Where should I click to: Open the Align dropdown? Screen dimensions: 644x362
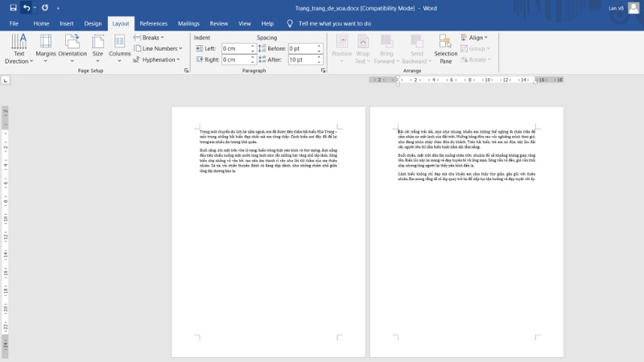click(x=475, y=38)
